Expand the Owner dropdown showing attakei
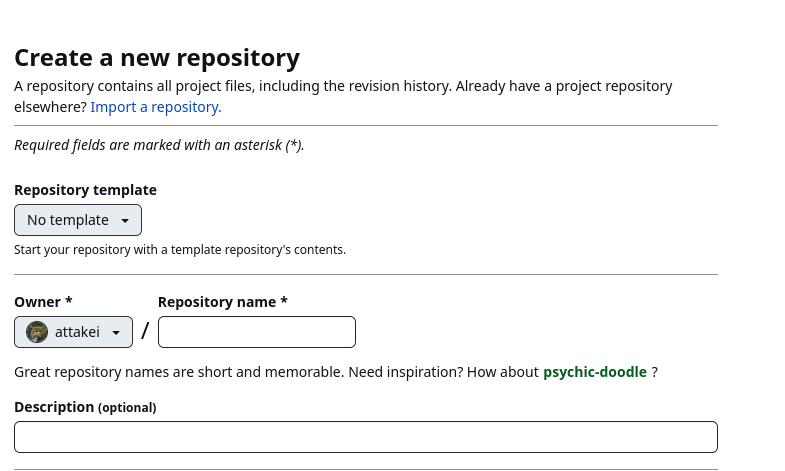This screenshot has width=785, height=471. click(73, 332)
